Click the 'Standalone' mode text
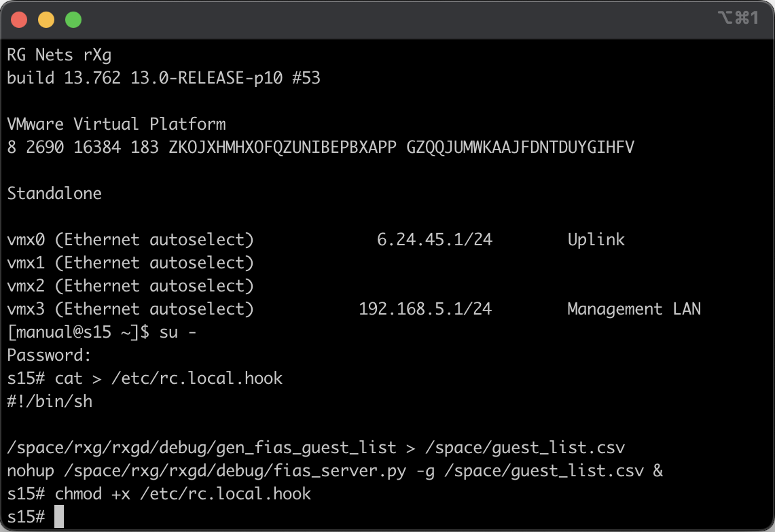Image resolution: width=775 pixels, height=532 pixels. point(54,194)
